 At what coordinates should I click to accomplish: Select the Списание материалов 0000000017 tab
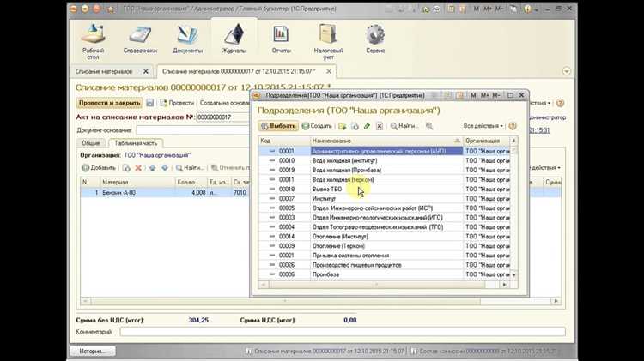(239, 71)
